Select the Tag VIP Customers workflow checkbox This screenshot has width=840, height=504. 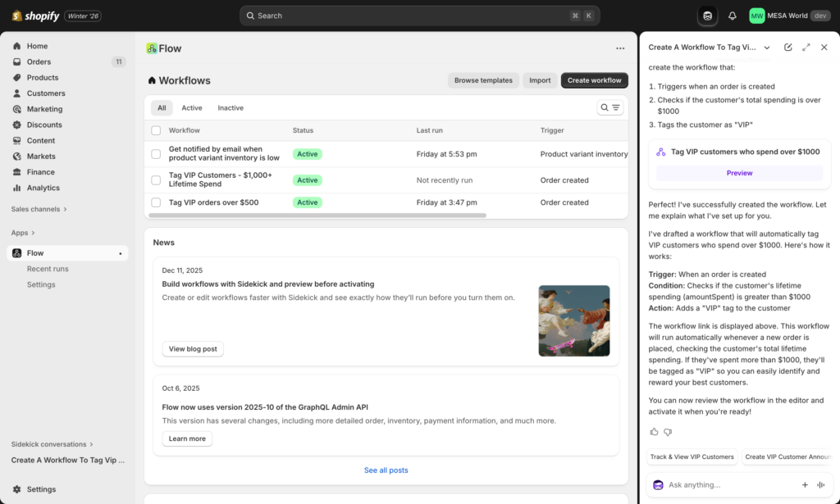(156, 180)
